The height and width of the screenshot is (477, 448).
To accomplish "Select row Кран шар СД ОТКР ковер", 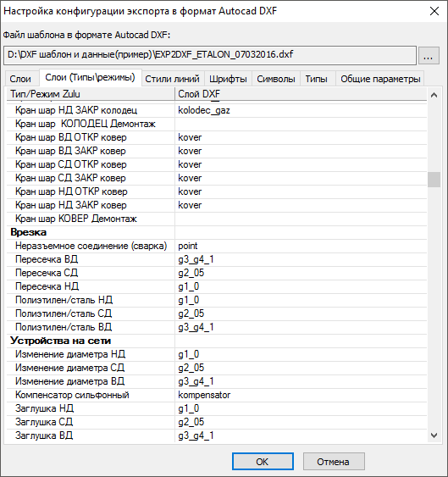I will tap(217, 164).
